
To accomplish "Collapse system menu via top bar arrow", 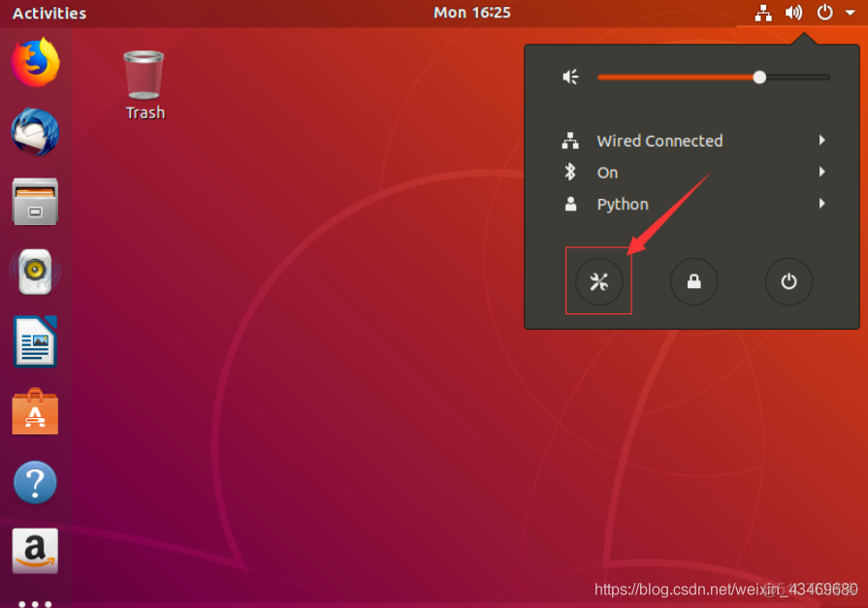I will tap(850, 13).
